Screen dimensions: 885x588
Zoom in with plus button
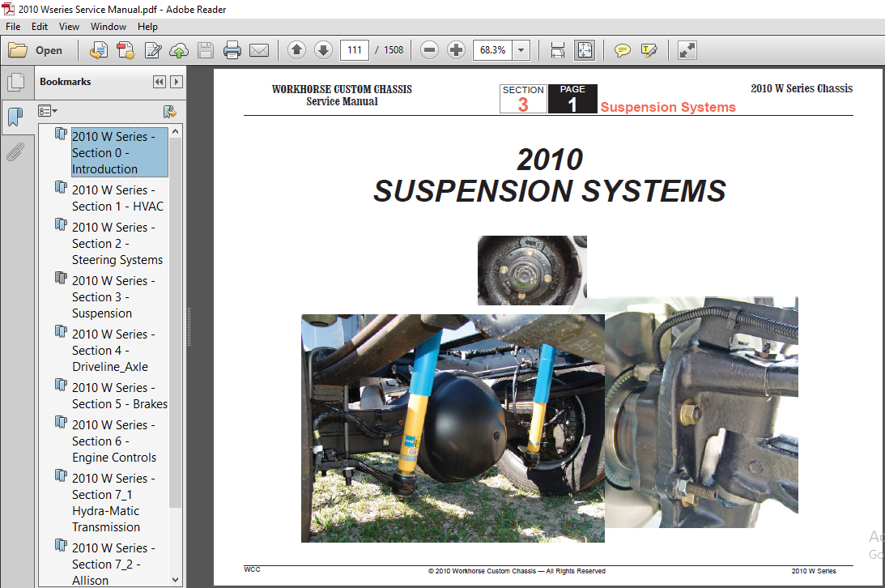click(456, 50)
